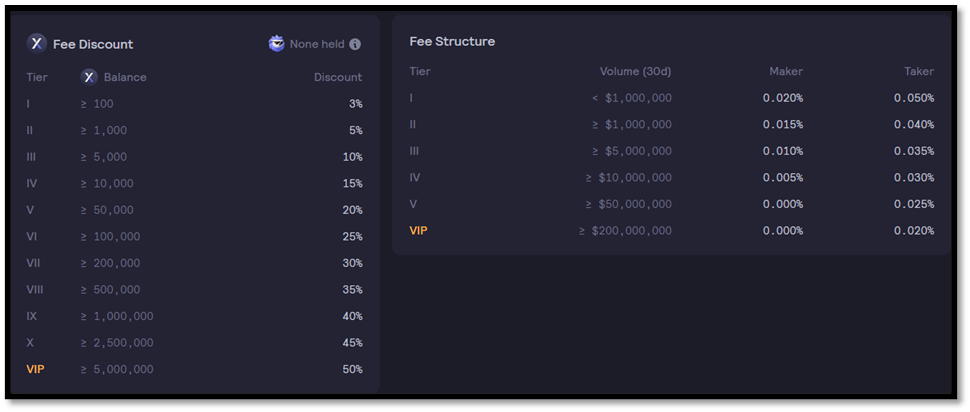Screen dimensions: 970x412
Task: Click the mascot avatar icon near None held
Action: click(277, 44)
